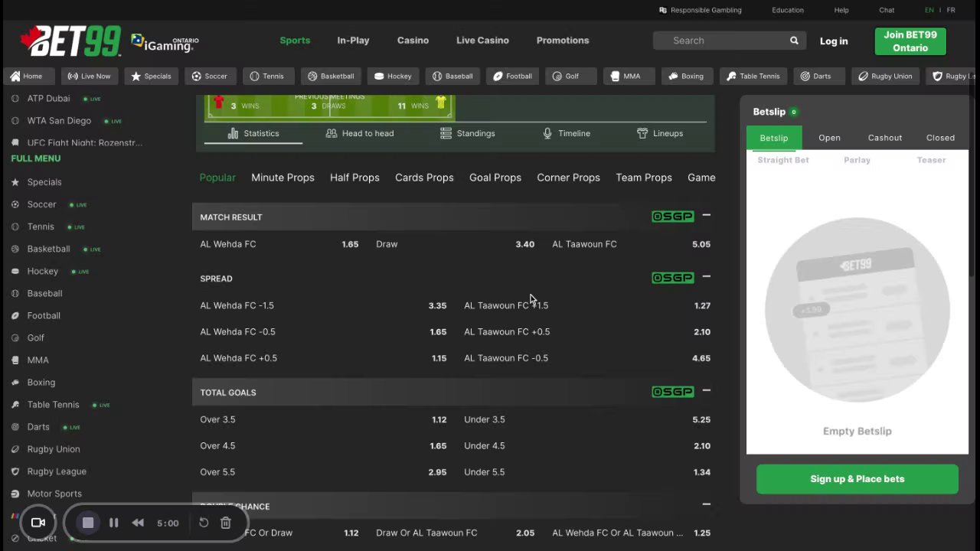Click the rewind button on the recorder overlay
Viewport: 980px width, 551px height.
138,523
